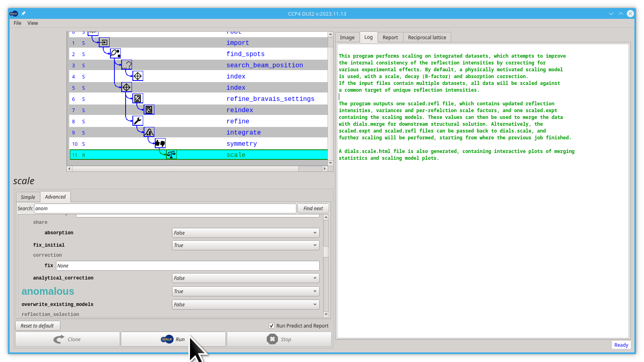The image size is (644, 362).
Task: Click the Search field containing anom
Action: pos(165,208)
